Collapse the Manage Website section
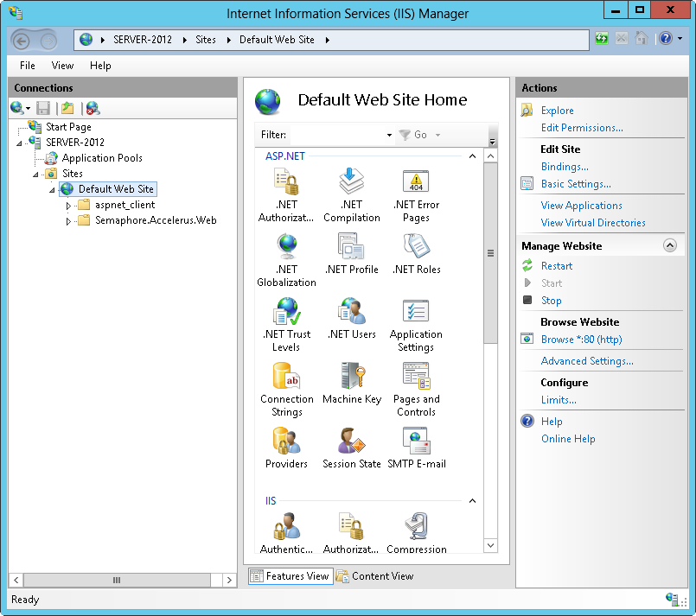 pos(669,245)
